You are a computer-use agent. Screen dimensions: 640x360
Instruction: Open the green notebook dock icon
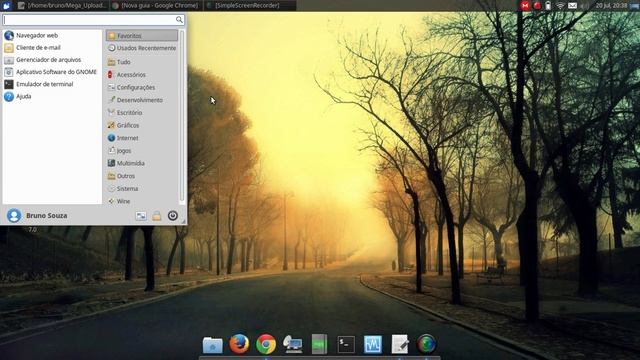pos(320,344)
